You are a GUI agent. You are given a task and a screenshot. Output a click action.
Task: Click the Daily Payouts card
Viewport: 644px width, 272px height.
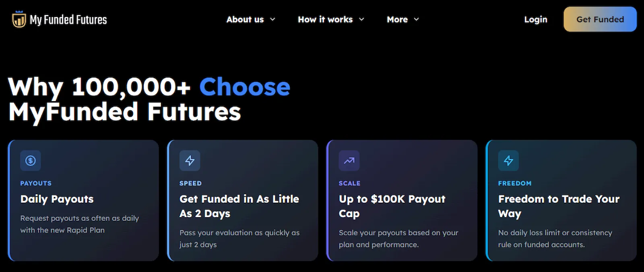click(x=83, y=199)
